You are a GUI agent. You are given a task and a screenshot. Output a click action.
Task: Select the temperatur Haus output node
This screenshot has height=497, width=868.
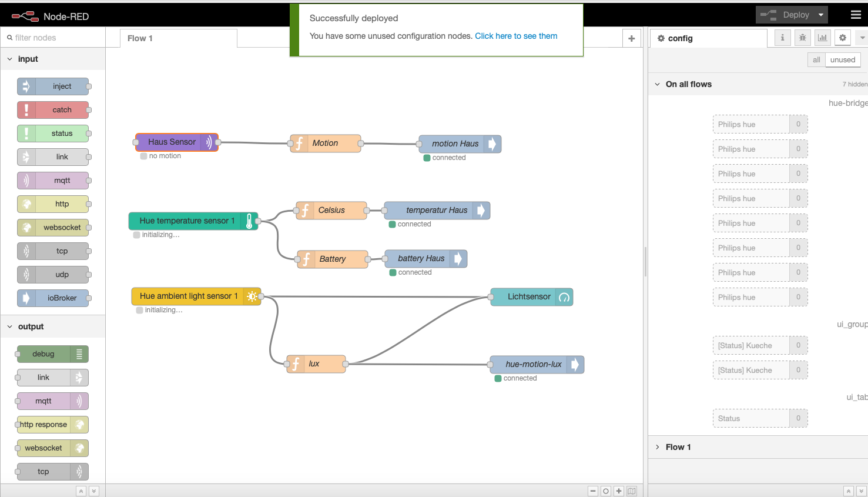click(x=437, y=211)
